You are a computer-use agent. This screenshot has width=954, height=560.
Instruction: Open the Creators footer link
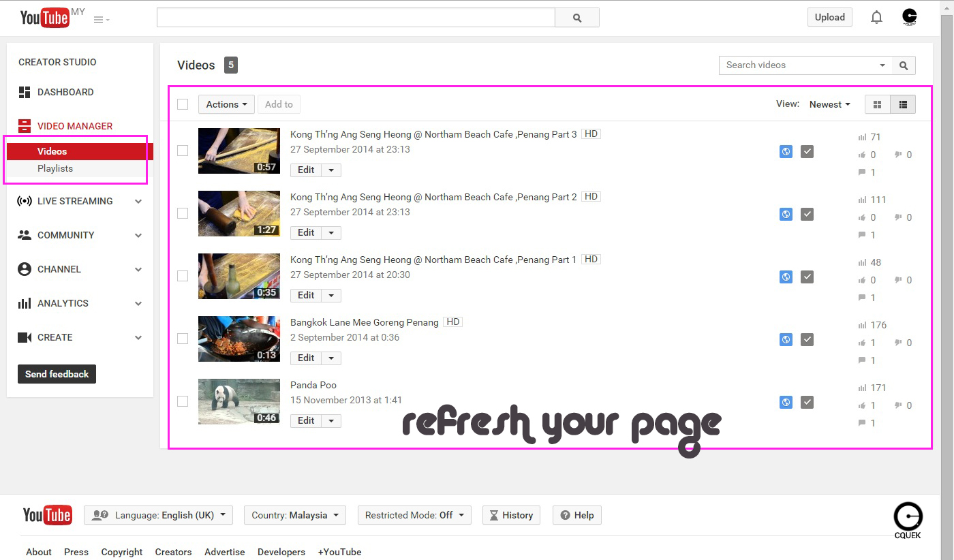pos(173,552)
